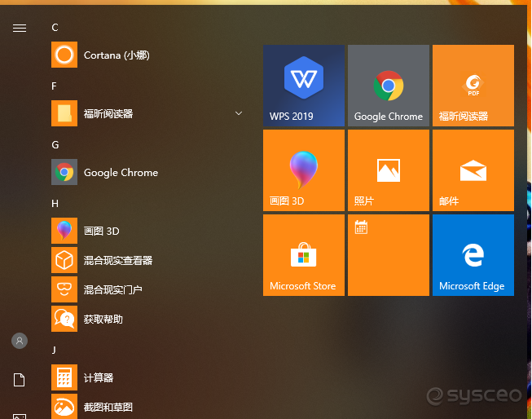Click the '截图和草图' label
Screen dimensions: 532x419
(x=108, y=407)
